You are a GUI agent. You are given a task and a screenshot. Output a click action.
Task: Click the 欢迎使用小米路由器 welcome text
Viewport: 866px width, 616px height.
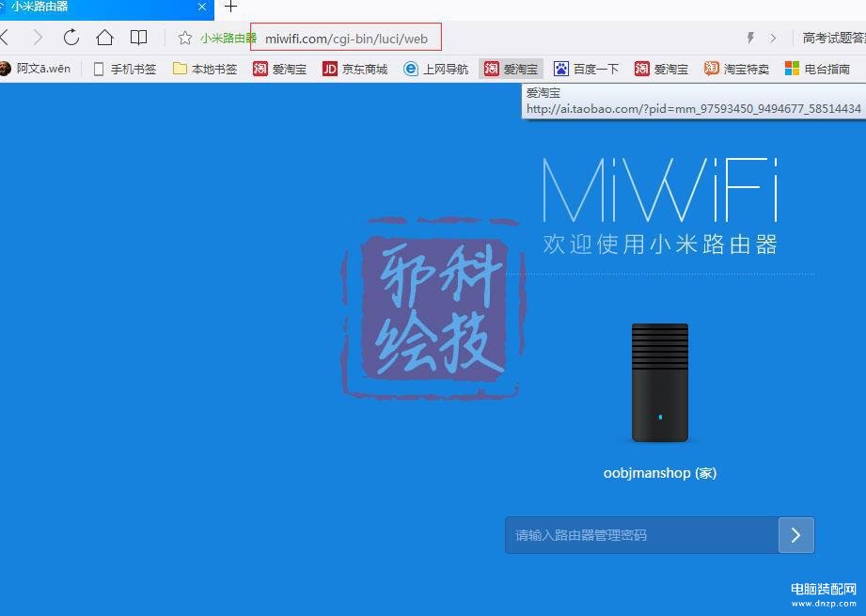(x=660, y=245)
